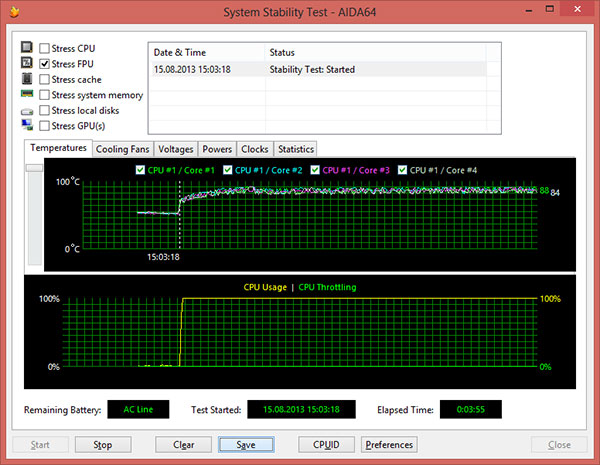This screenshot has width=600, height=465.
Task: Enable the Stress CPU checkbox
Action: point(44,48)
